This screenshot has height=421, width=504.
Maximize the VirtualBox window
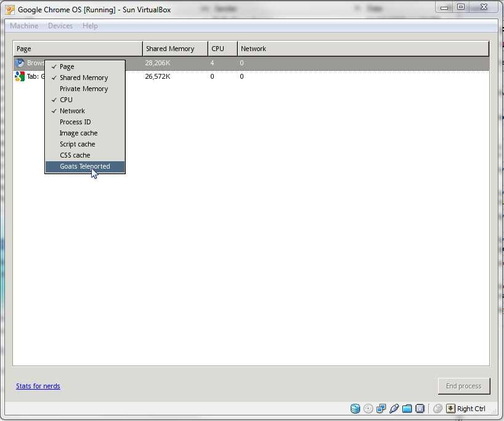click(461, 7)
